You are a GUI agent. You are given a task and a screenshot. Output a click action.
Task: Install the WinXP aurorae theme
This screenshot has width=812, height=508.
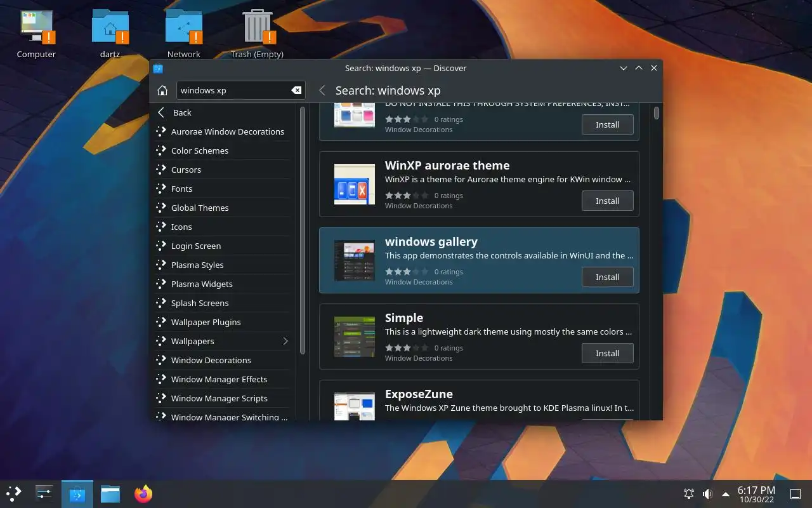(x=607, y=201)
